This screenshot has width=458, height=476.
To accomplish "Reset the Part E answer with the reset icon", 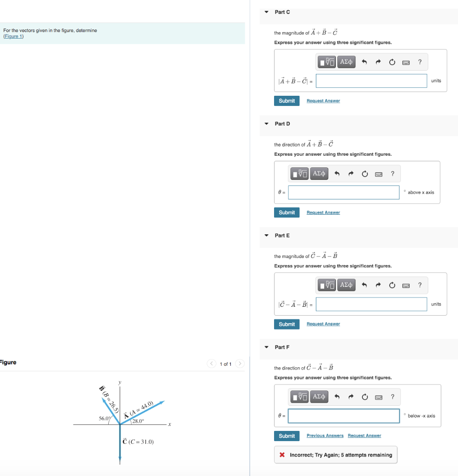I will (x=392, y=285).
